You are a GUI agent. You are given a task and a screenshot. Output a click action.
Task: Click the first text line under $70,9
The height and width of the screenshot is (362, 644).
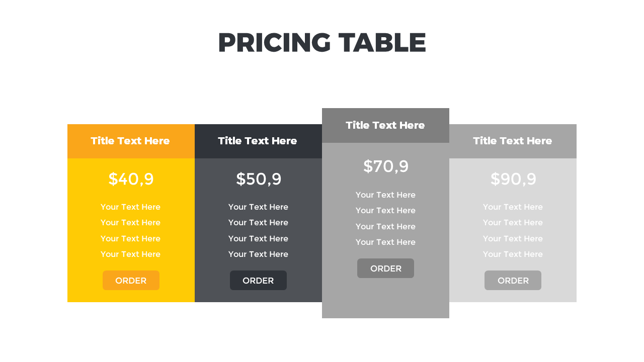(x=385, y=195)
